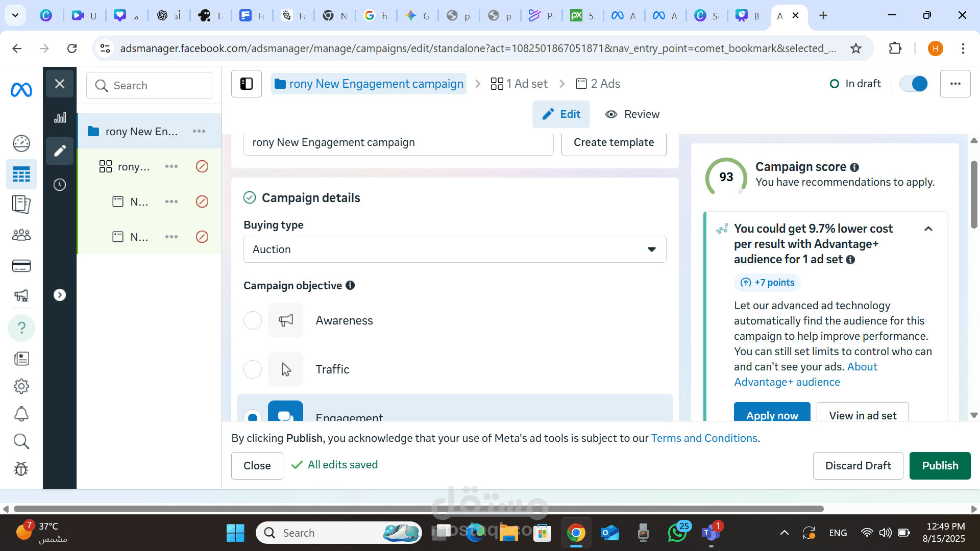Image resolution: width=980 pixels, height=551 pixels.
Task: Open the Terms and Conditions link
Action: (704, 438)
